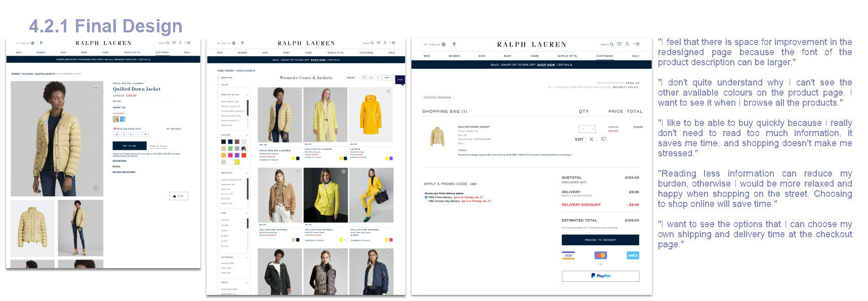Pick the black colour filter swatch

223,142
